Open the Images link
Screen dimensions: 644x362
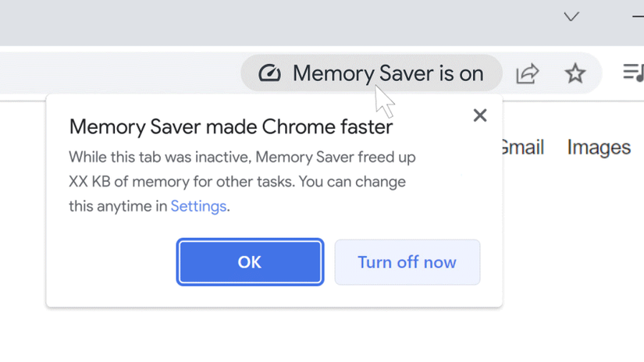tap(599, 147)
